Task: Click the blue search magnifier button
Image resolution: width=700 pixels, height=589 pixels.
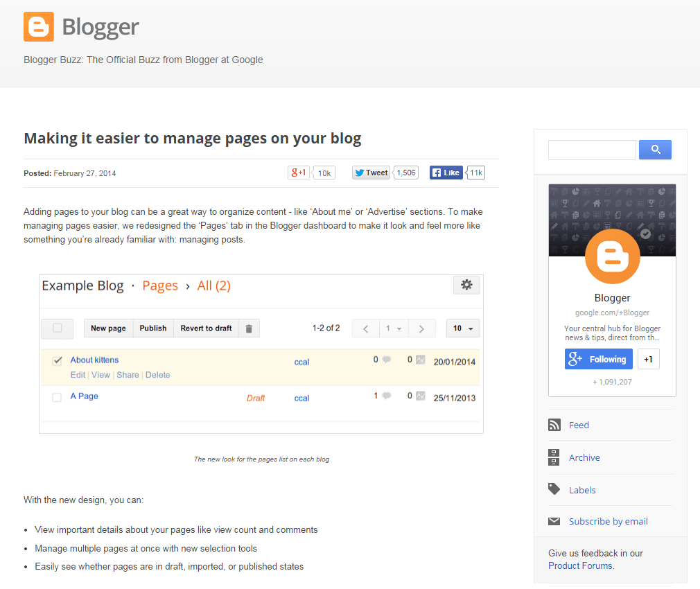Action: click(655, 150)
